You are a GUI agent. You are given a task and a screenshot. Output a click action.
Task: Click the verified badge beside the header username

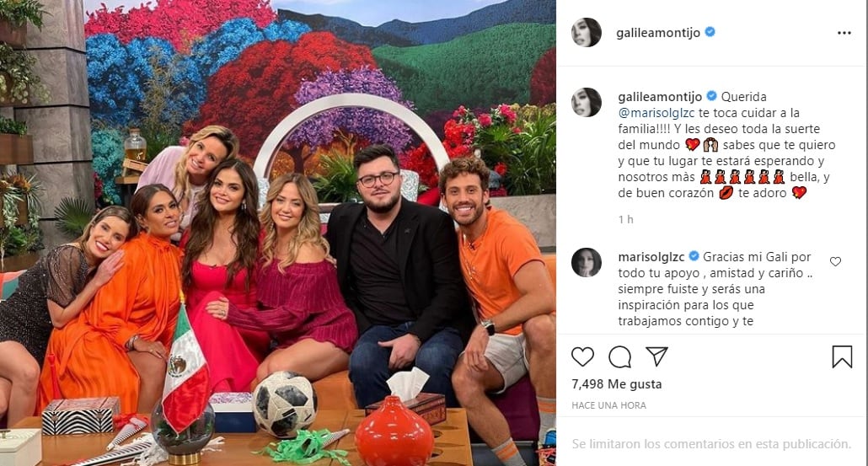click(x=710, y=32)
